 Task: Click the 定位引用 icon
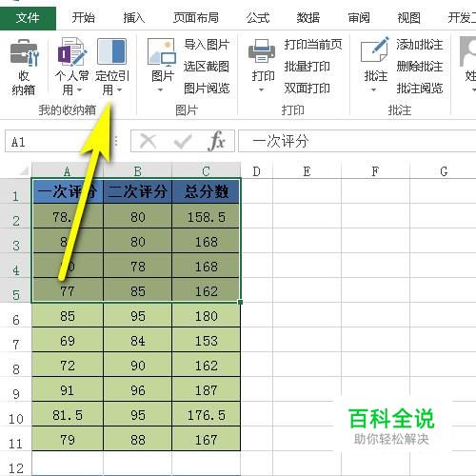click(111, 51)
